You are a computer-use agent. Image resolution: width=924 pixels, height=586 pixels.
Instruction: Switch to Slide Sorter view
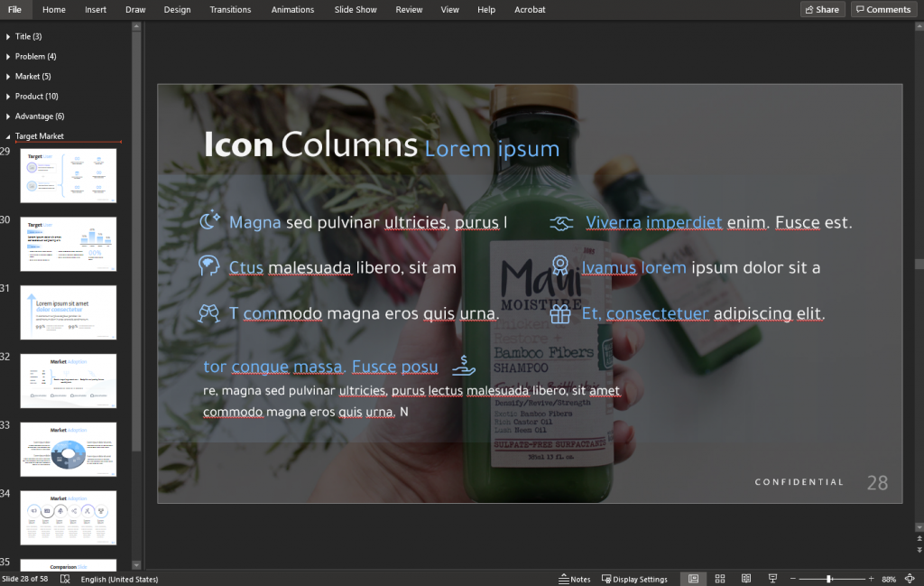719,578
